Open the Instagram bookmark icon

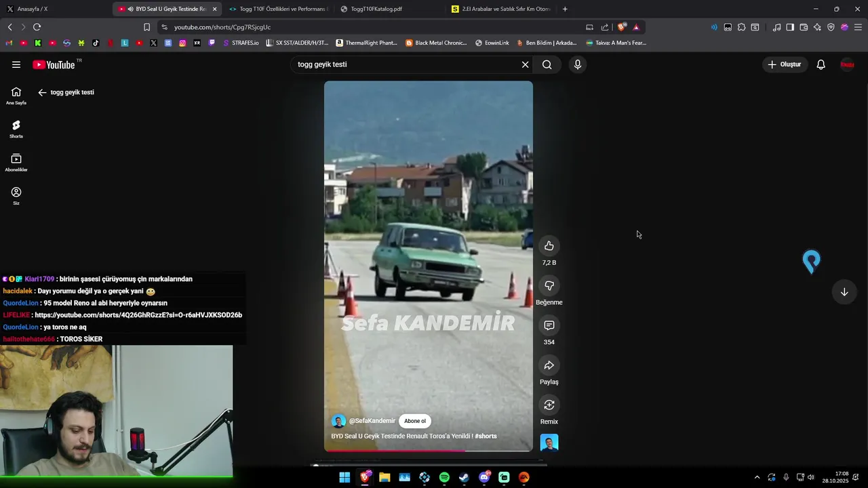182,43
